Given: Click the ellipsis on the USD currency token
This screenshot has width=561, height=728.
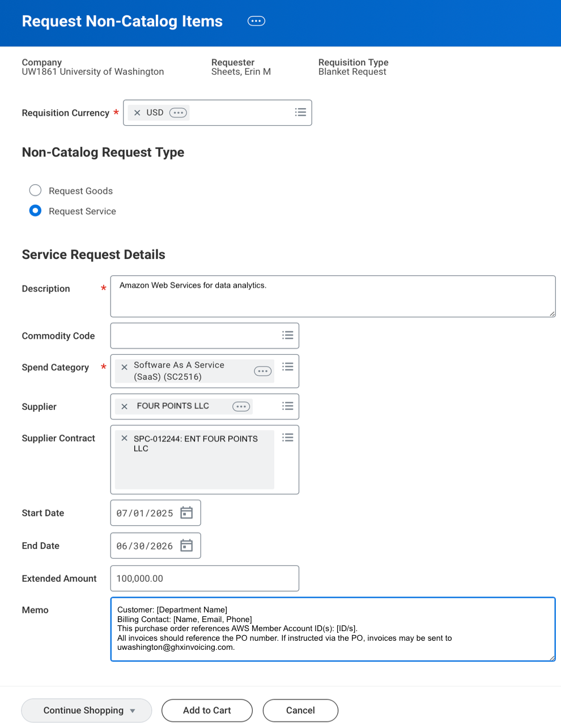Looking at the screenshot, I should tap(178, 112).
